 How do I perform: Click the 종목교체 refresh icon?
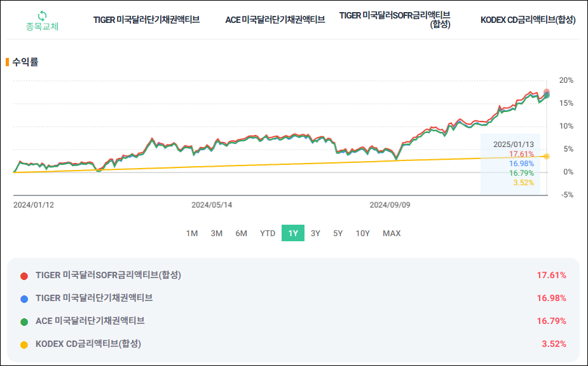click(43, 16)
